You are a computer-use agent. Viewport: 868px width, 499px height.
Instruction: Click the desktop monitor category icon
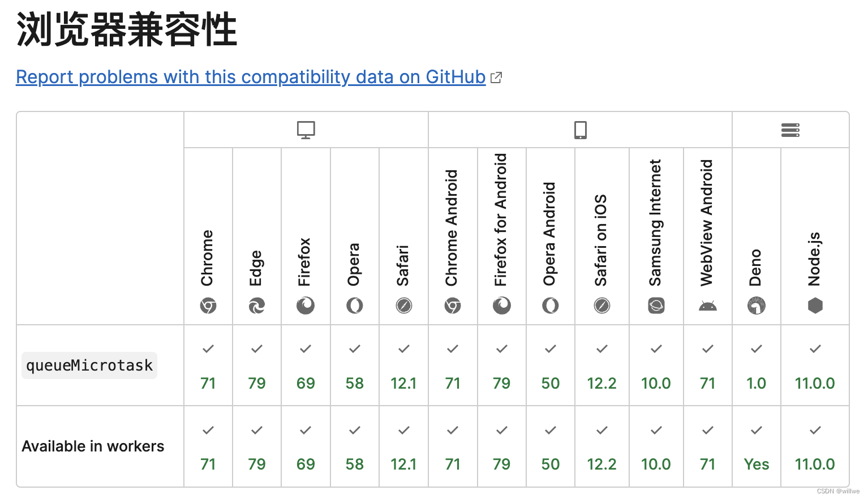(x=306, y=130)
